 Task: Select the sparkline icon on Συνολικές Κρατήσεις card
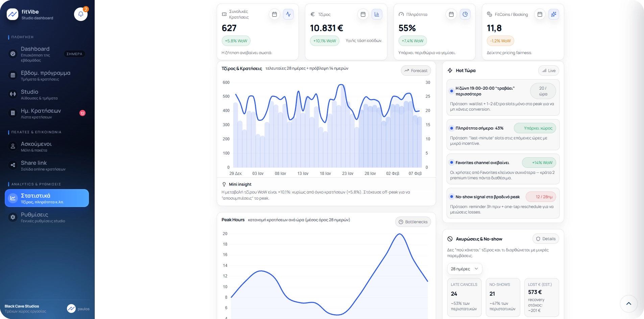click(x=288, y=14)
